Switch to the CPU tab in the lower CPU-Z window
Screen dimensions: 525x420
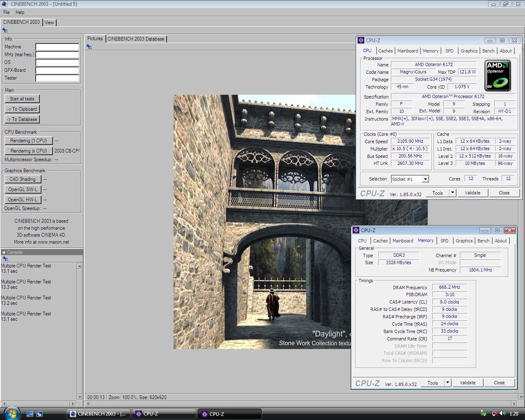(362, 241)
